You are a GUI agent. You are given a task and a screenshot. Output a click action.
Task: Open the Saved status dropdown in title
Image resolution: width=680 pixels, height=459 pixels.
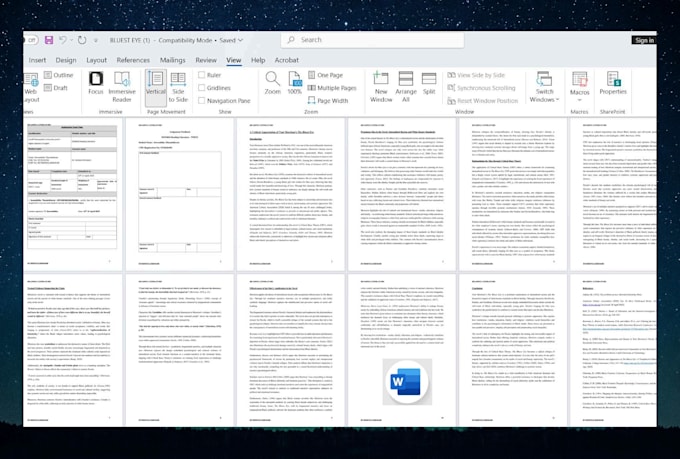tap(232, 40)
